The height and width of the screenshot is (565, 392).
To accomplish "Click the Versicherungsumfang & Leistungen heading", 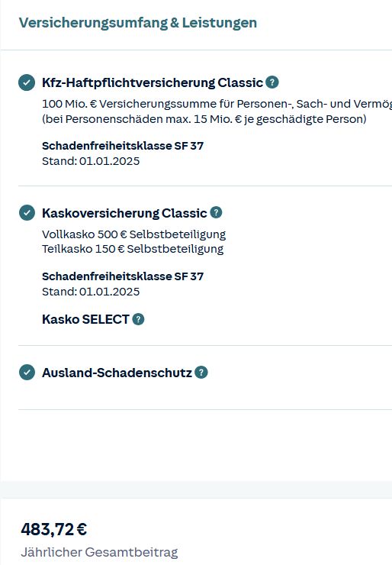I will (x=138, y=23).
